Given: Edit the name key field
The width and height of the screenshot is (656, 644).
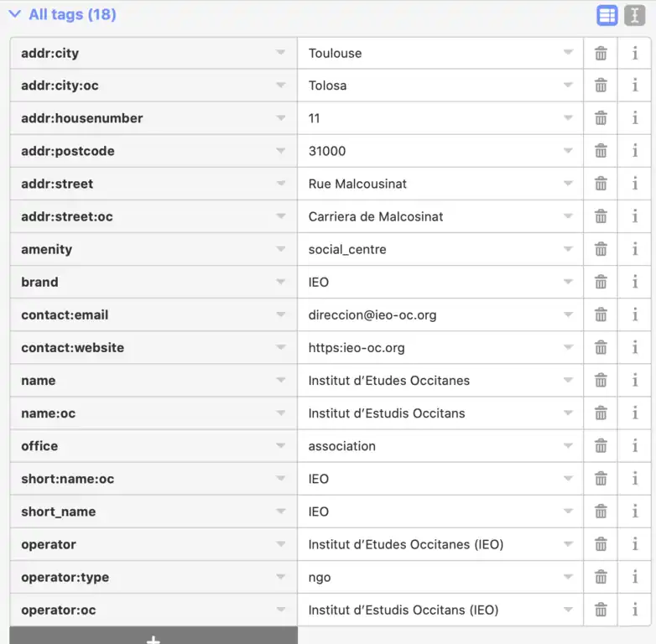Looking at the screenshot, I should [143, 381].
